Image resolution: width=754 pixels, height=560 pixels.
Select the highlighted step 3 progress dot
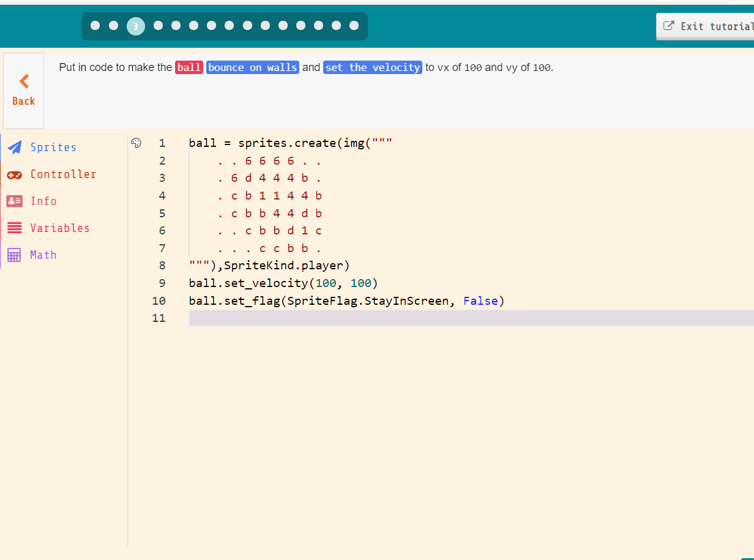click(136, 26)
